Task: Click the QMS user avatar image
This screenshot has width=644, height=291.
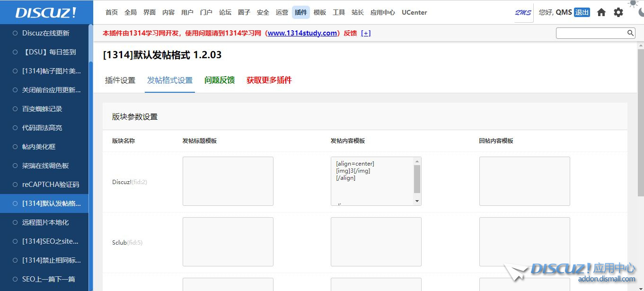Action: coord(523,13)
